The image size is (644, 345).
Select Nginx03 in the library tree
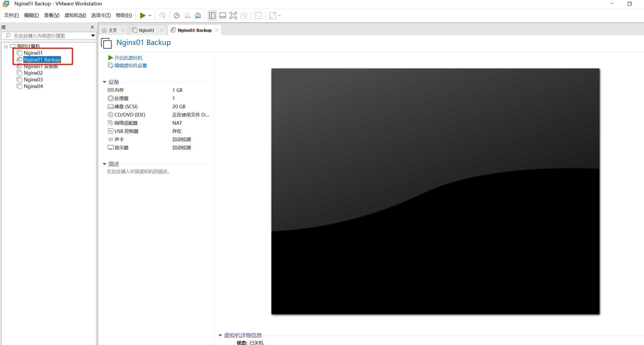pos(33,80)
